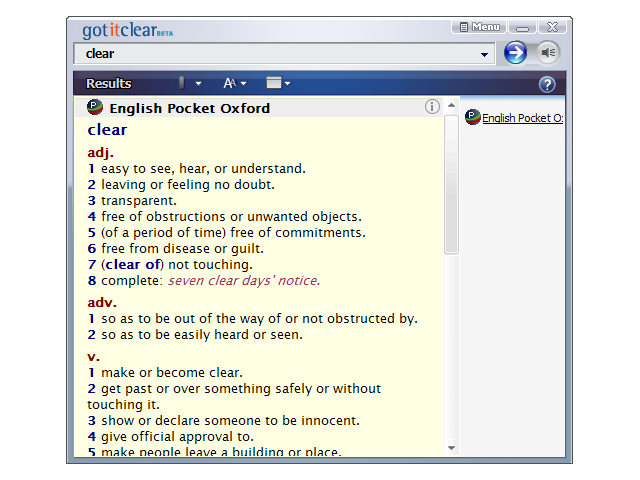Click '(of a period of time) free of commitments.'

click(233, 233)
